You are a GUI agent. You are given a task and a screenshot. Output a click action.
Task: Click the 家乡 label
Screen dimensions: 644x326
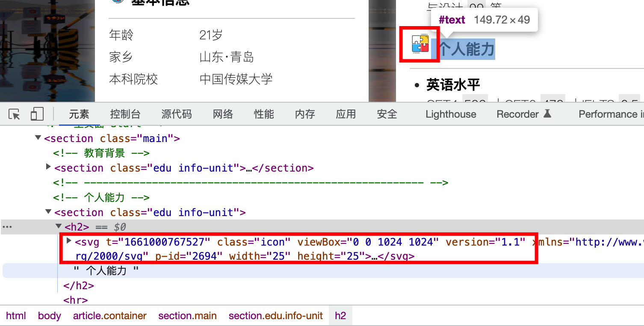click(x=121, y=57)
